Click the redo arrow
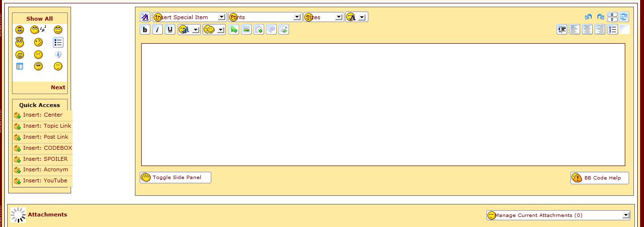 (600, 17)
